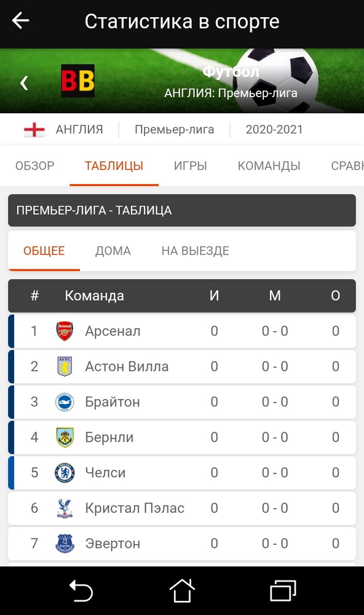Select the Arsenal club crest icon
This screenshot has height=615, width=364.
(66, 331)
